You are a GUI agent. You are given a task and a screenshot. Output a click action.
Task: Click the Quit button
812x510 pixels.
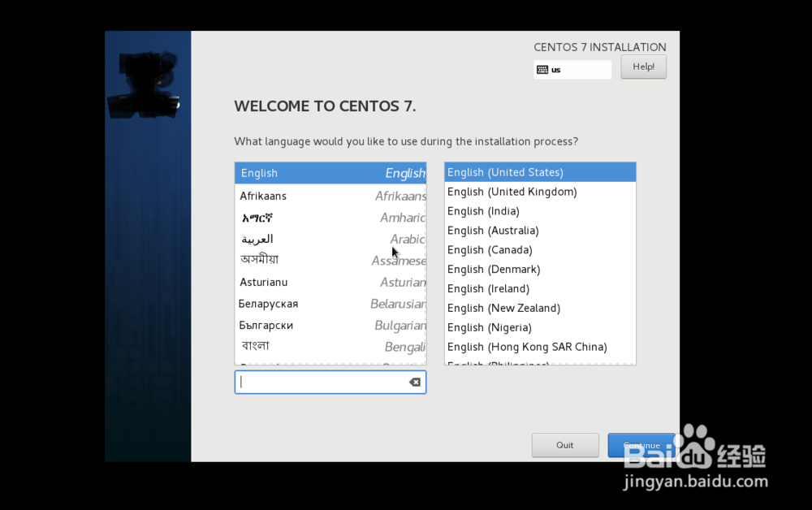tap(565, 445)
